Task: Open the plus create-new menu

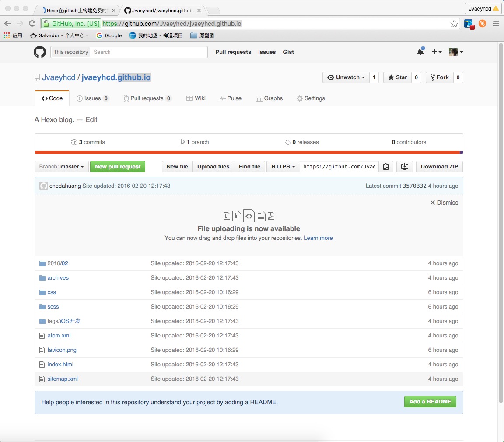Action: [x=436, y=52]
